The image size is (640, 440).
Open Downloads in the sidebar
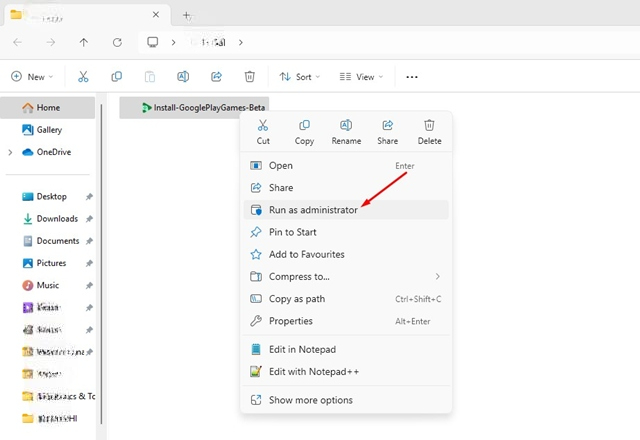click(48, 219)
